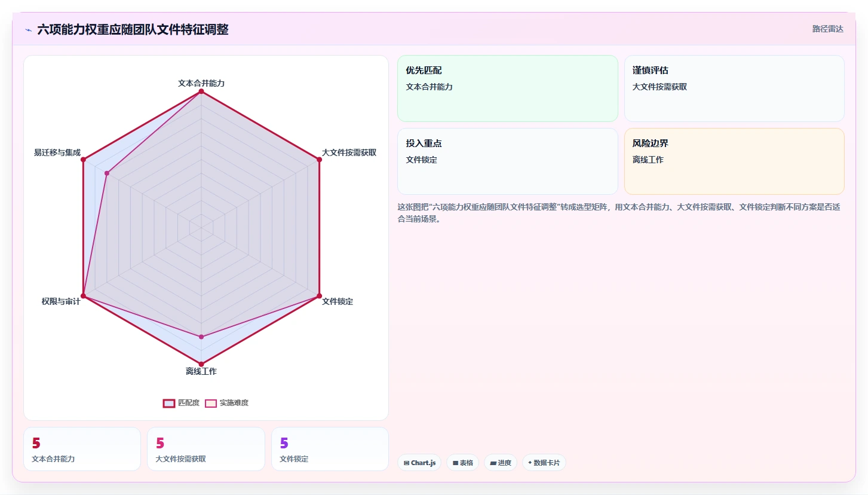Click the 大文件按需获取 radar axis label

349,152
